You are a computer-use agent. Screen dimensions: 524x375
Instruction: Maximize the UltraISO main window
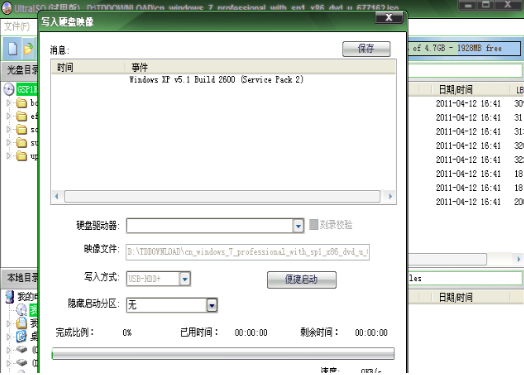[x=486, y=5]
